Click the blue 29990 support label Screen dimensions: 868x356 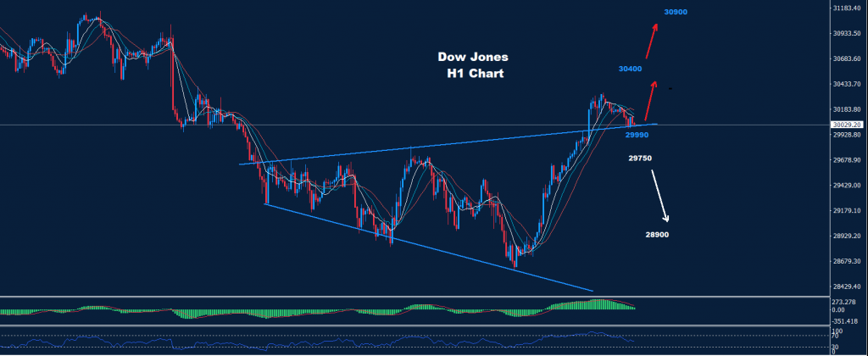637,135
